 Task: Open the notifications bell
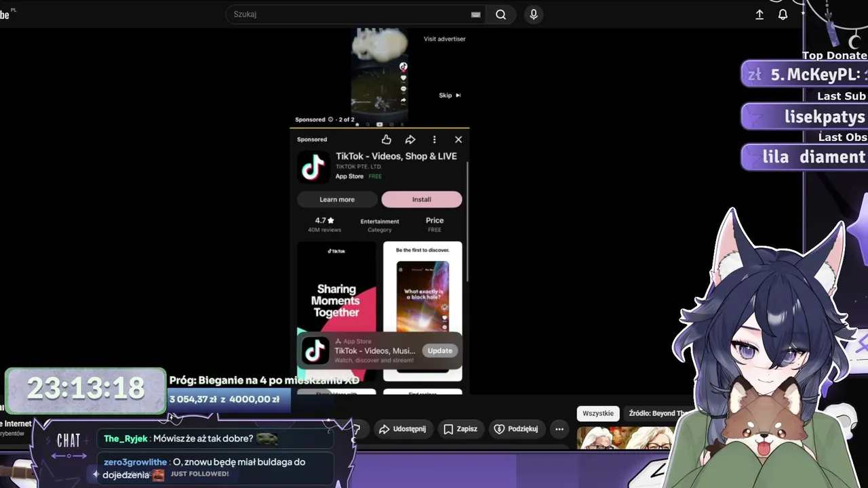[783, 14]
